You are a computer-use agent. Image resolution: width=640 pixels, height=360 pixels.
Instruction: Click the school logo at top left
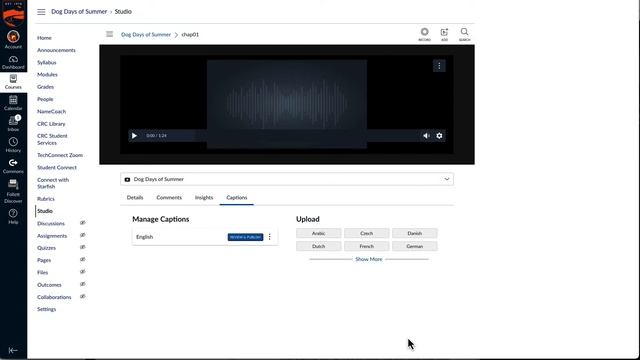tap(13, 13)
